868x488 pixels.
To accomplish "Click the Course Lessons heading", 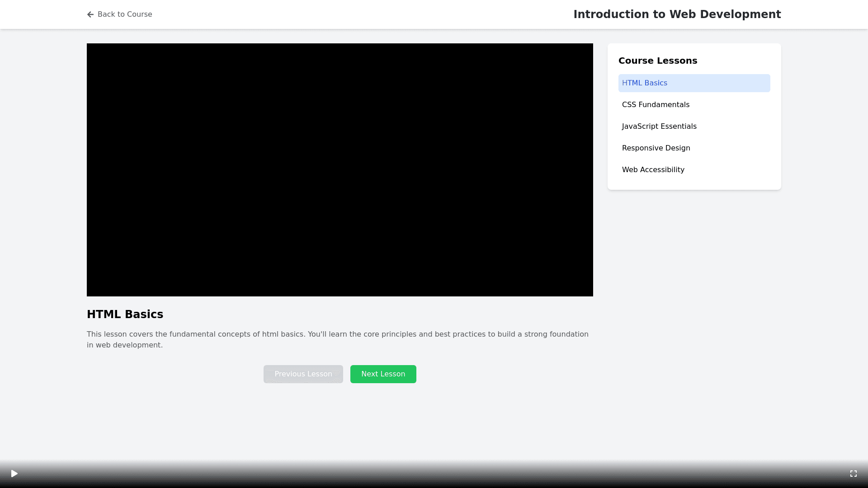I will tap(657, 61).
